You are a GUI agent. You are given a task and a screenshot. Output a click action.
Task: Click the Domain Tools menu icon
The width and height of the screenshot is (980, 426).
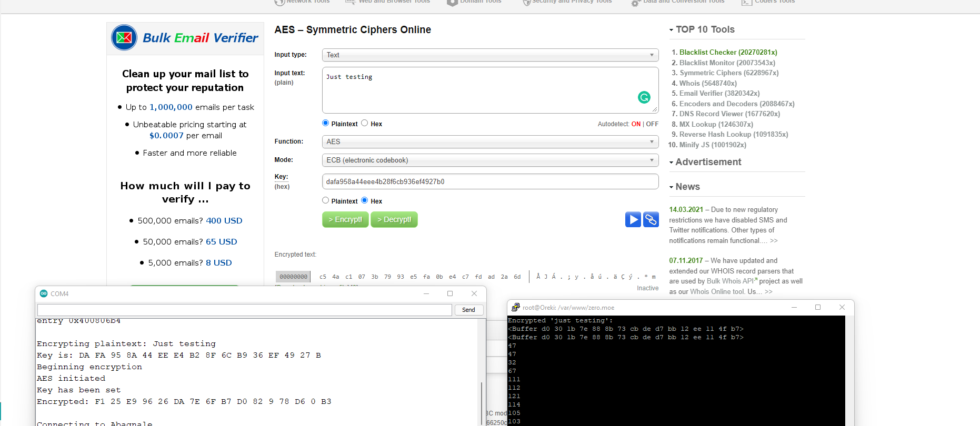click(x=452, y=2)
